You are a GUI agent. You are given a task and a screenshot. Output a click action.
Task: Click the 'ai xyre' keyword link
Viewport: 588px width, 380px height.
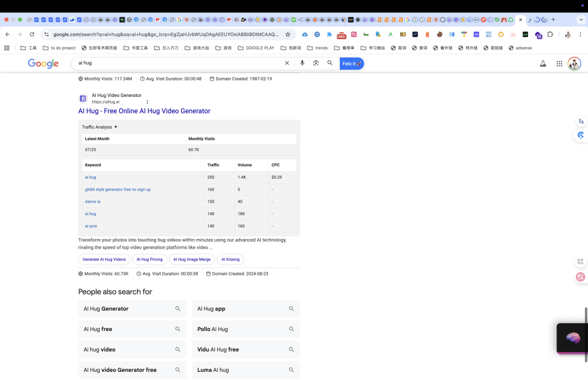91,226
